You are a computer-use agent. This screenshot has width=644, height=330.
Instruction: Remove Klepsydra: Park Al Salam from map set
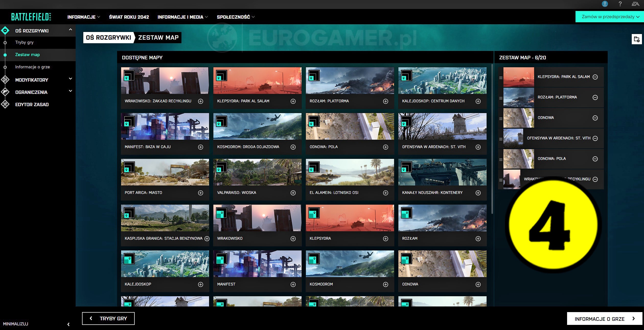(x=595, y=77)
